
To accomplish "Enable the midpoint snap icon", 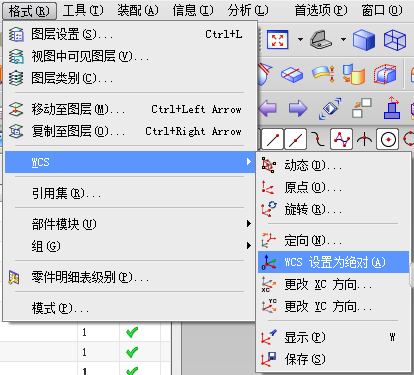I will [296, 139].
